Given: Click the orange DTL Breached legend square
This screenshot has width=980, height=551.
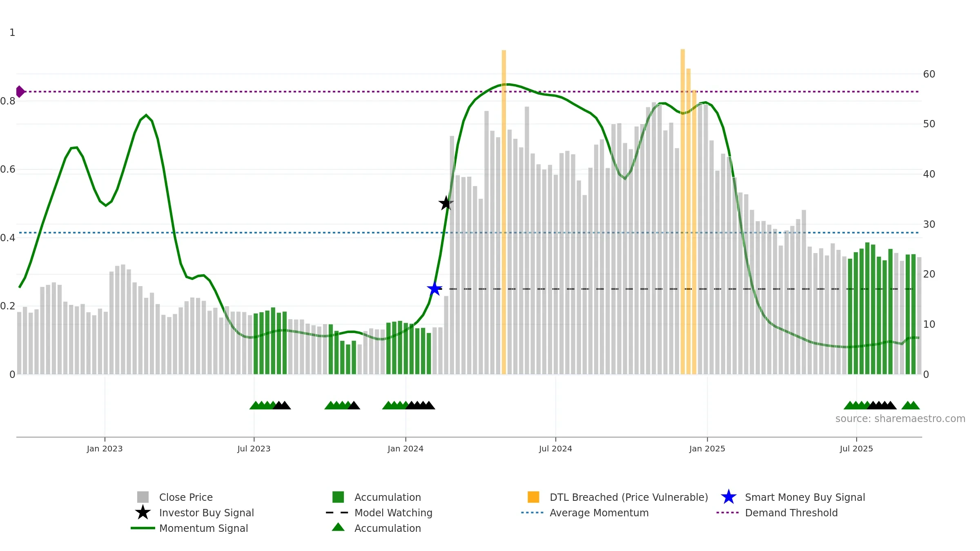Looking at the screenshot, I should pyautogui.click(x=533, y=497).
